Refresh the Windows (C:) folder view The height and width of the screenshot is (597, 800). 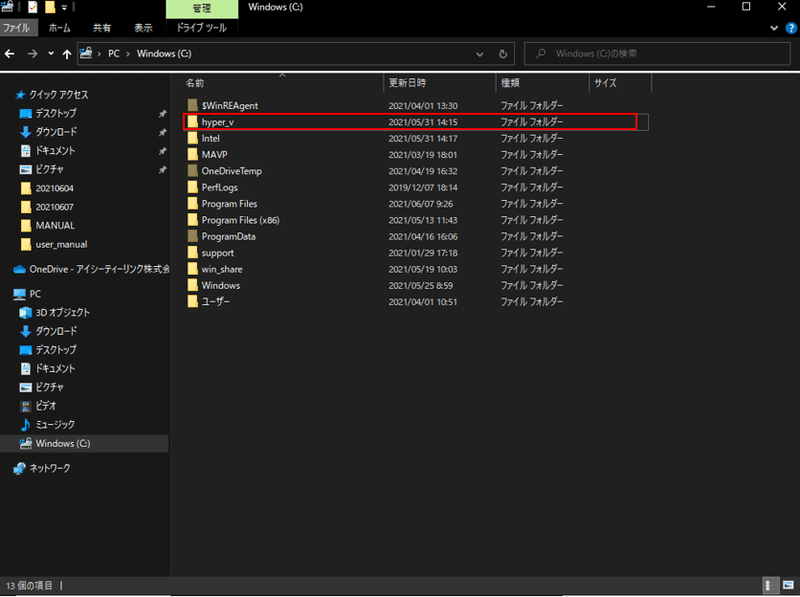click(503, 54)
